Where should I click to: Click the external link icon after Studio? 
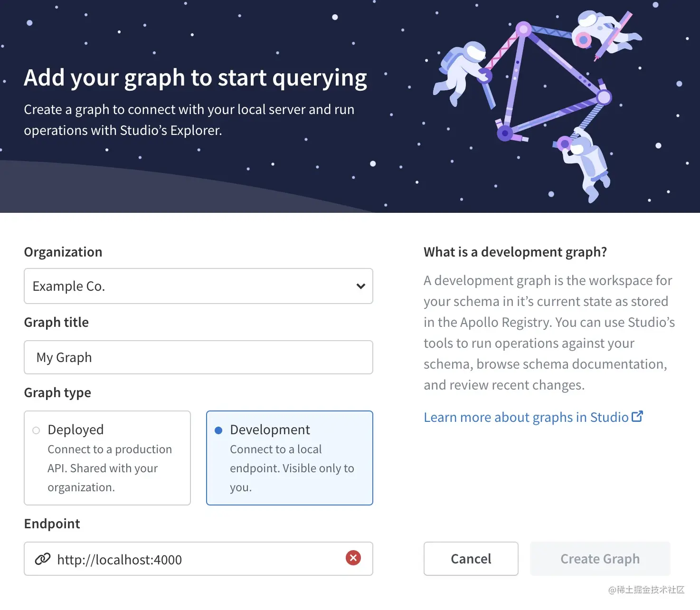coord(637,417)
